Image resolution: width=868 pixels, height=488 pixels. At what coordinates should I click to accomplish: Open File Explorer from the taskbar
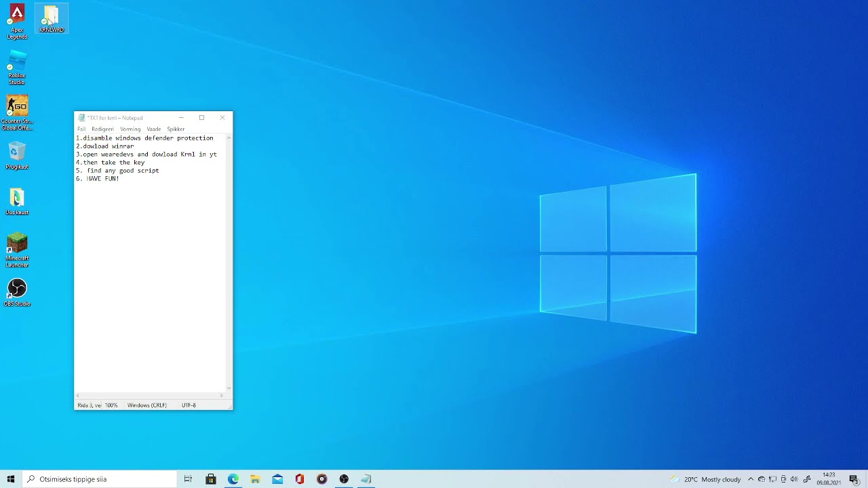pos(255,479)
